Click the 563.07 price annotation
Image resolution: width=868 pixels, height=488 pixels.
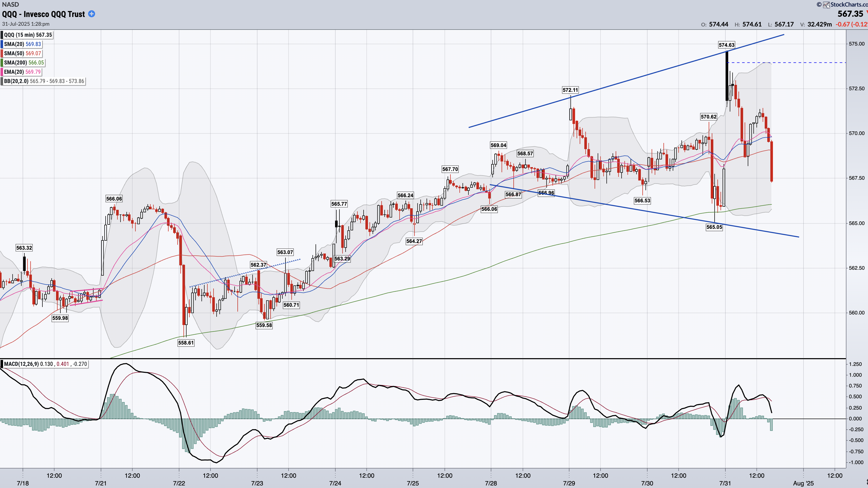point(285,252)
